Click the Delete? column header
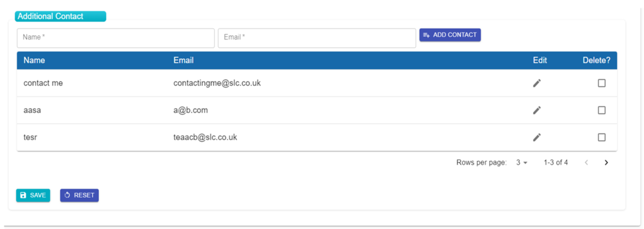 coord(596,60)
